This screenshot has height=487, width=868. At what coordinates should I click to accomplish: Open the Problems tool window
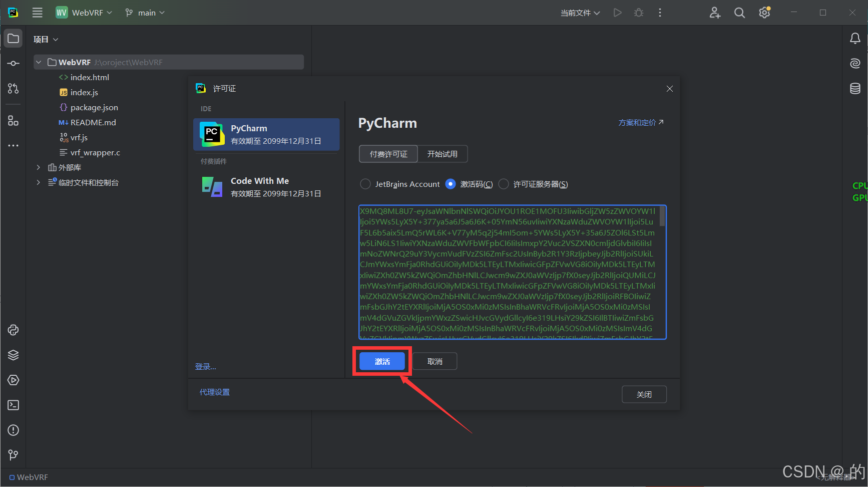(14, 430)
